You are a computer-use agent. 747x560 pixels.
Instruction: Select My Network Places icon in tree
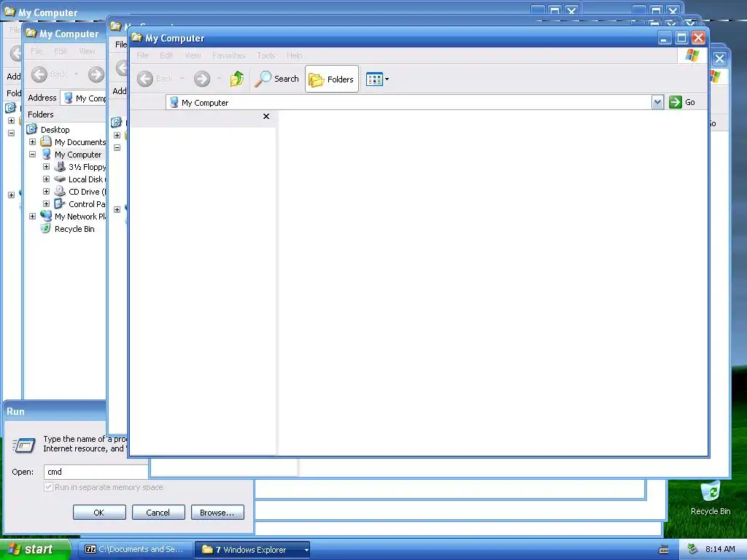click(x=46, y=216)
